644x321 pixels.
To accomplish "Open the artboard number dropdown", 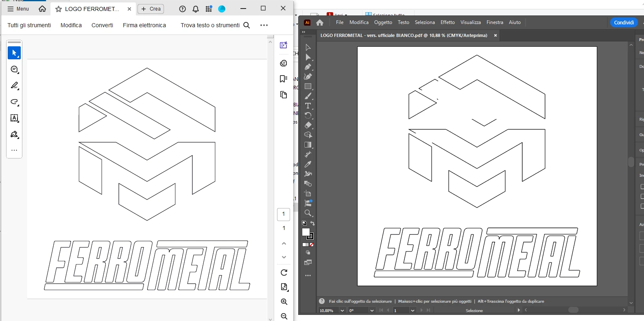I will point(413,310).
